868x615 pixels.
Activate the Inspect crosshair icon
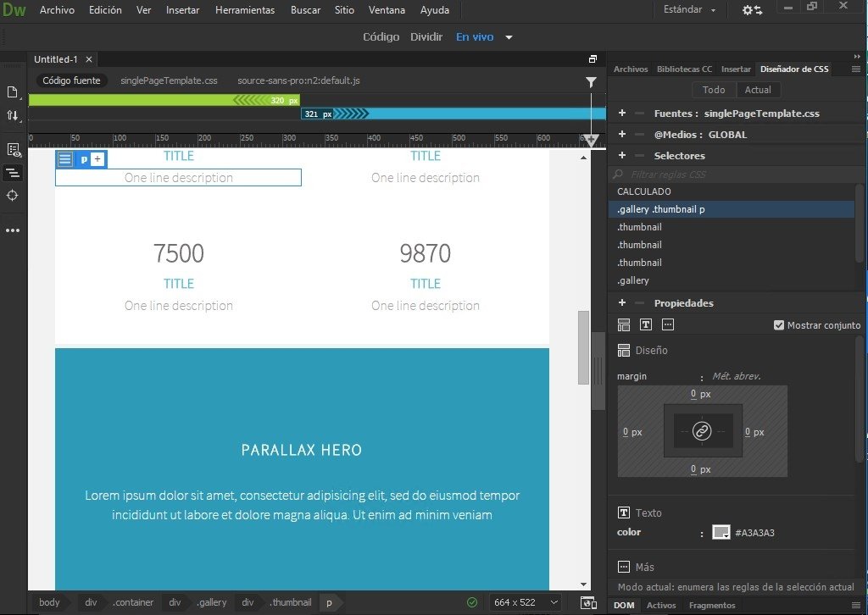click(12, 195)
